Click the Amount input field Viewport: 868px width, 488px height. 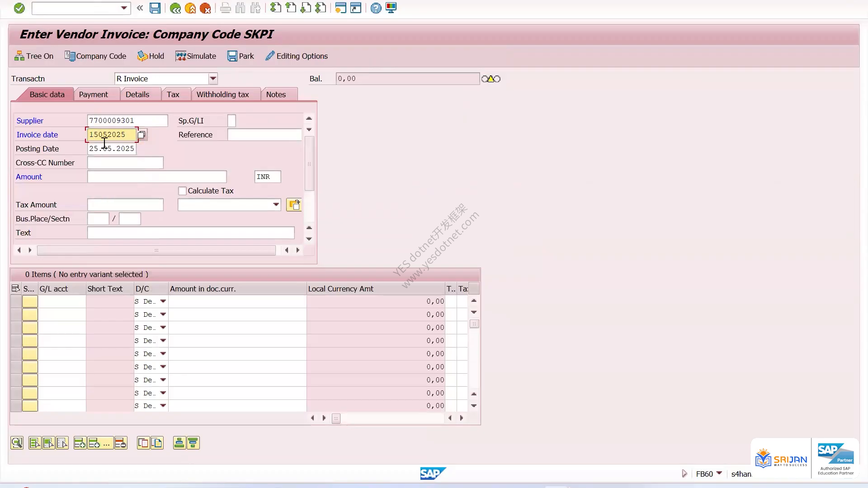pyautogui.click(x=157, y=177)
